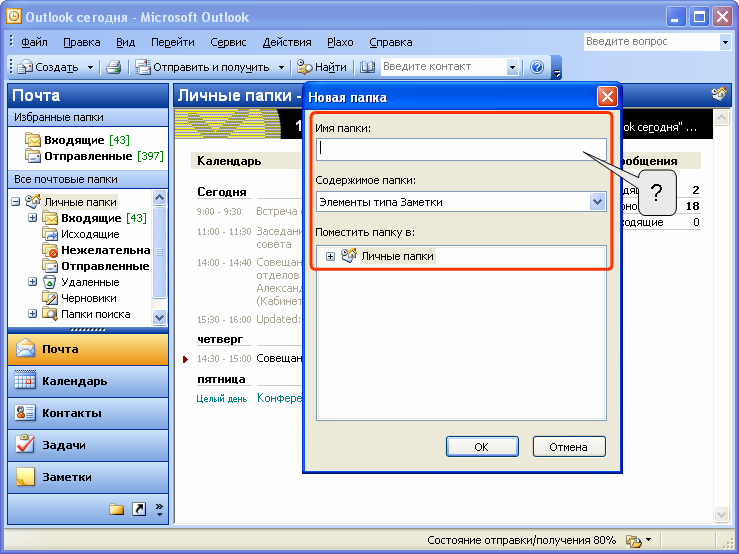Screen dimensions: 739x554
Task: Open the Введите вопрос dropdown arrow
Action: (725, 42)
